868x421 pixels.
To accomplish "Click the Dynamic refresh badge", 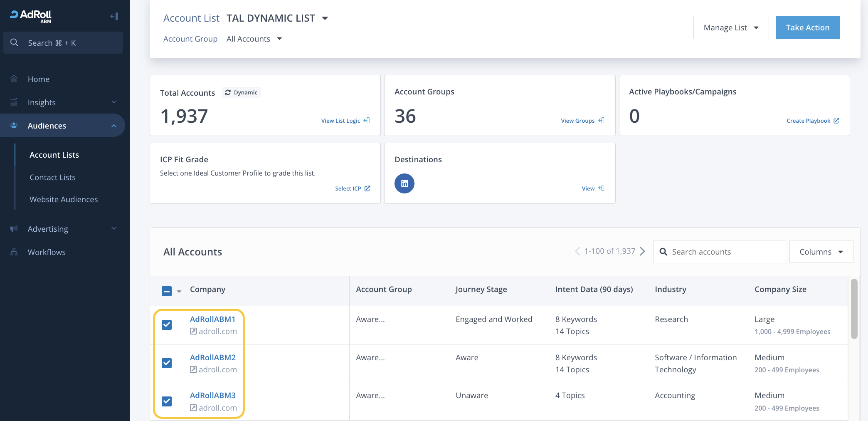I will point(242,92).
